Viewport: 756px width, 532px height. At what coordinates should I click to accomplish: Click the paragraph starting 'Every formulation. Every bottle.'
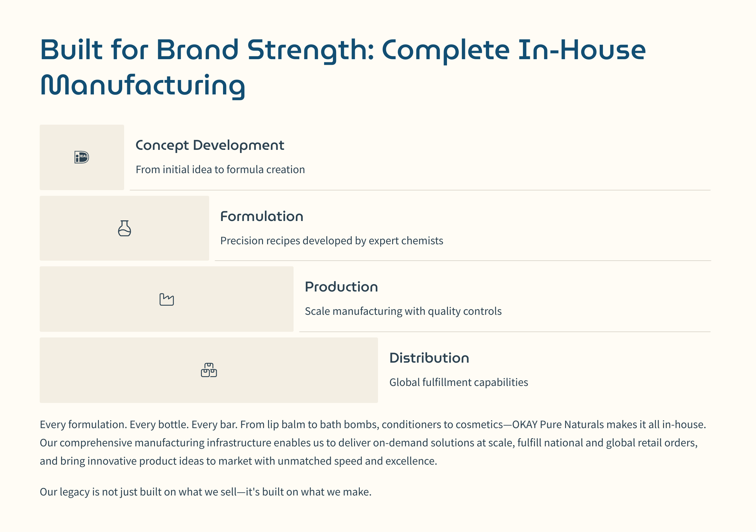click(x=373, y=443)
